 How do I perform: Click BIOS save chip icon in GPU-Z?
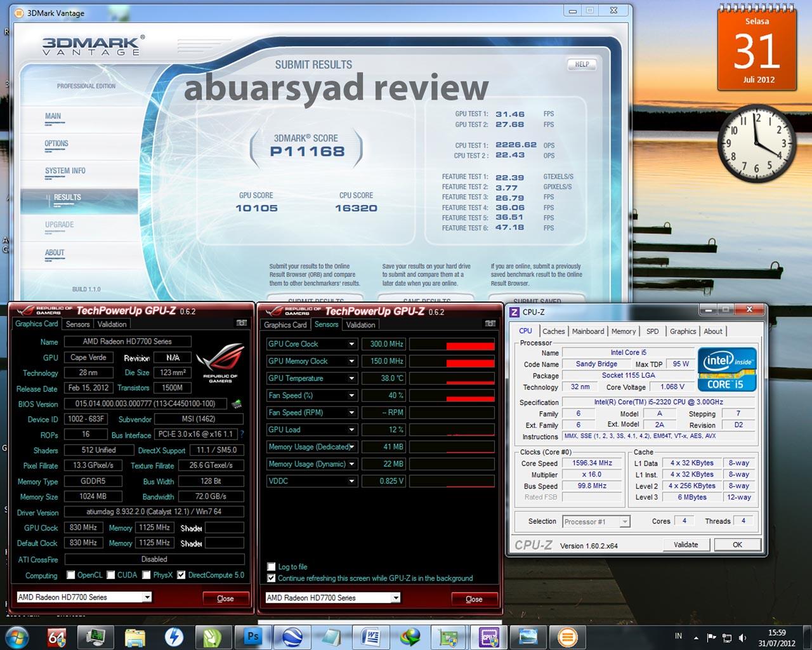236,404
